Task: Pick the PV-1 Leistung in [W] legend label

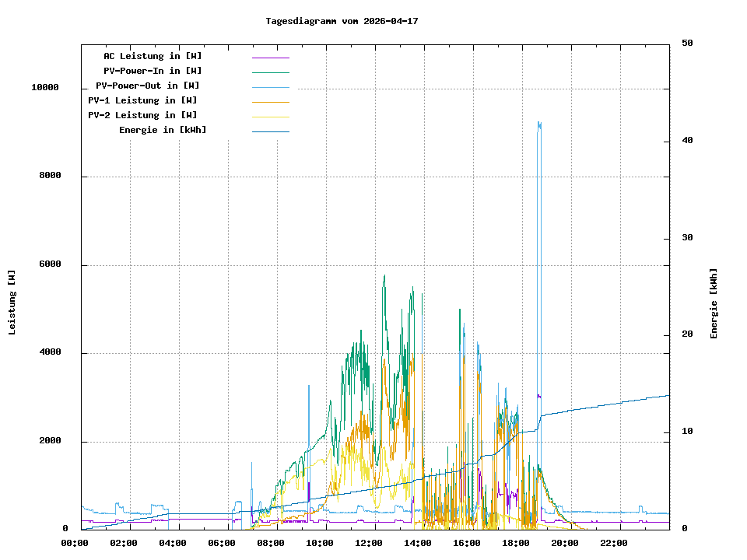Action: pyautogui.click(x=142, y=100)
